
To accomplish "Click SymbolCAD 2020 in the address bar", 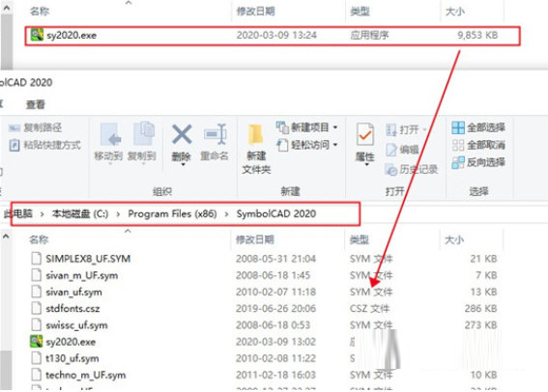I will click(x=276, y=213).
